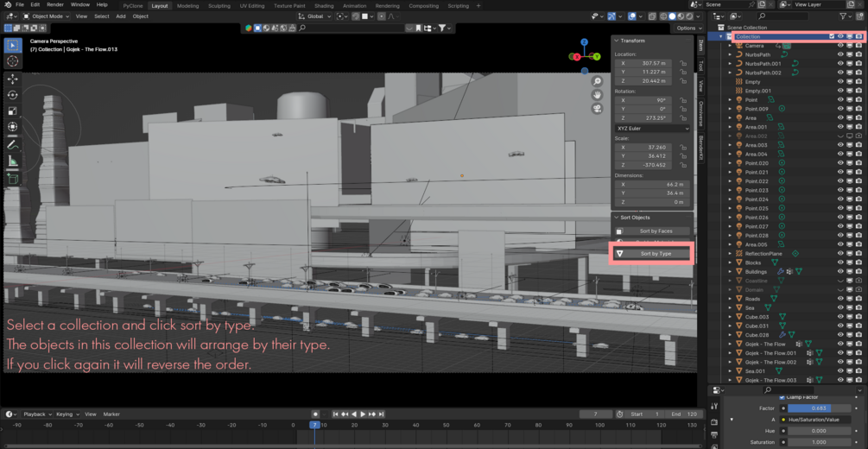The width and height of the screenshot is (868, 449).
Task: Select the Transform tool
Action: (13, 127)
